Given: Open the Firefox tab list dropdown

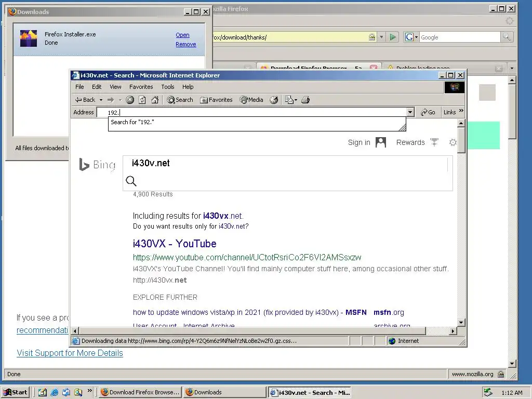Looking at the screenshot, I should (x=512, y=68).
